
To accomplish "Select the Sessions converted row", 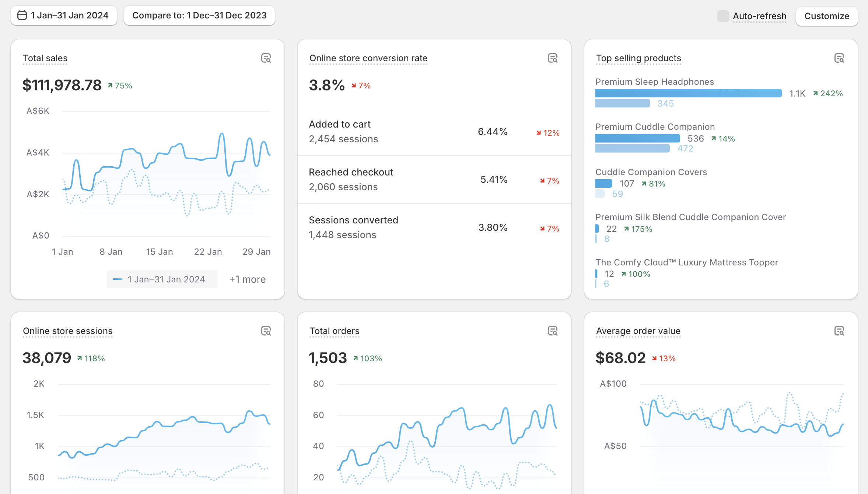I will (434, 227).
